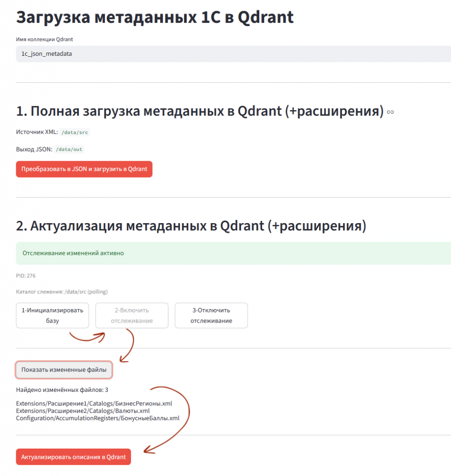The height and width of the screenshot is (476, 451).
Task: Click 'Показать измененные файлы' button
Action: (x=64, y=370)
